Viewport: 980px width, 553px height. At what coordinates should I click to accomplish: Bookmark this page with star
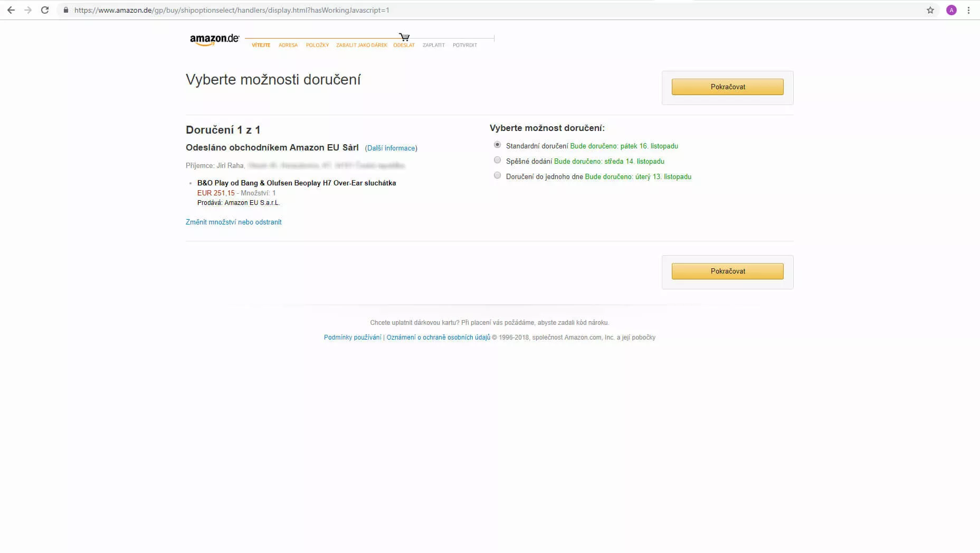pyautogui.click(x=930, y=10)
